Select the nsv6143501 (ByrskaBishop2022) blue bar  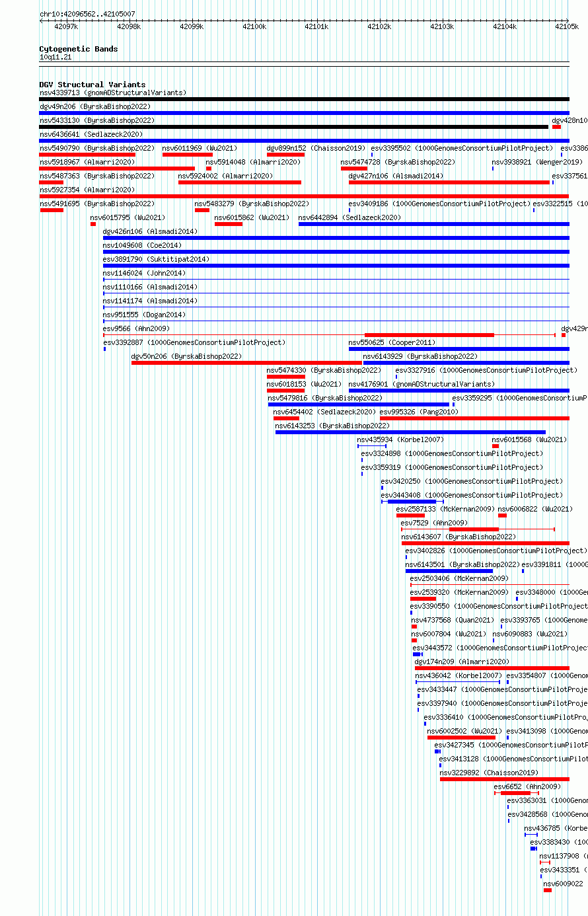click(449, 571)
